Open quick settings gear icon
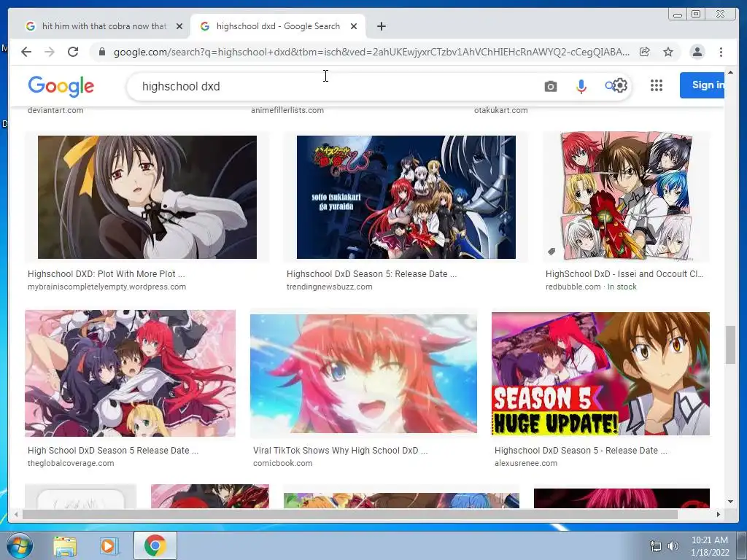 tap(620, 86)
